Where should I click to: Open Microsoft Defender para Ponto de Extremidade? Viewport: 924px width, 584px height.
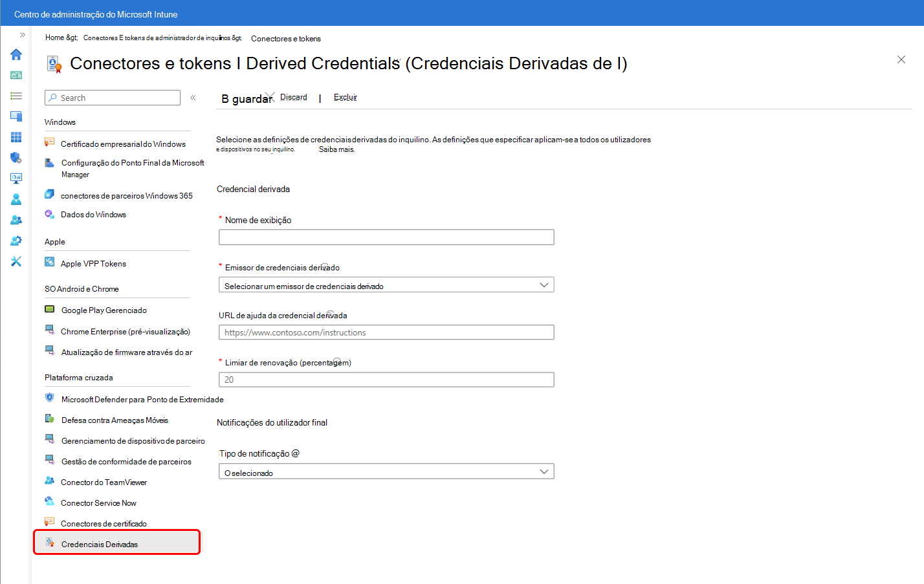pyautogui.click(x=142, y=399)
